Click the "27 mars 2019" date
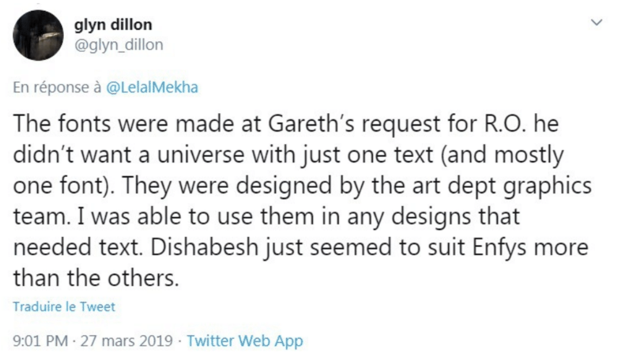This screenshot has height=364, width=626. (x=127, y=341)
